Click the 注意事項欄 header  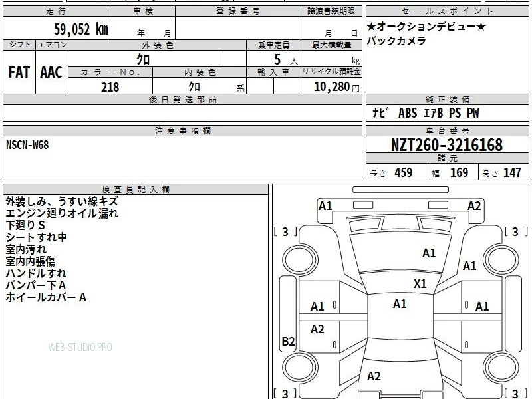[x=182, y=130]
